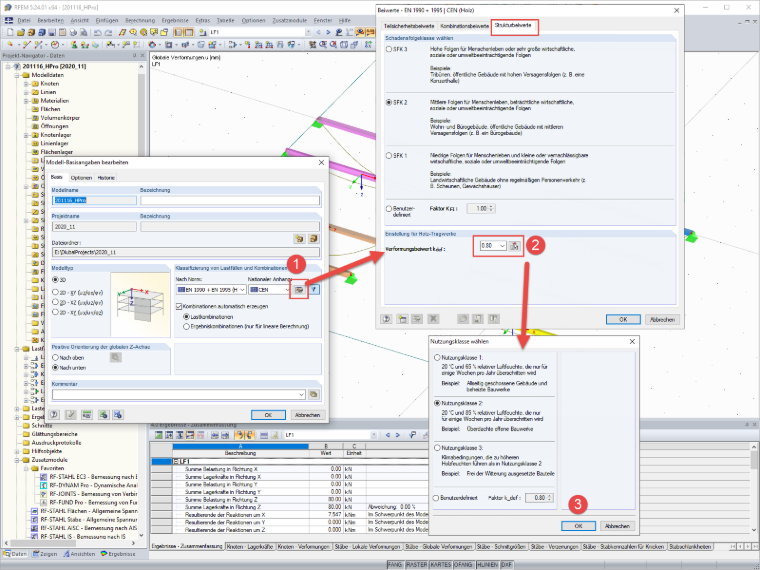This screenshot has width=760, height=570.
Task: Click the comment library icon beside Kommentar field
Action: pyautogui.click(x=314, y=395)
